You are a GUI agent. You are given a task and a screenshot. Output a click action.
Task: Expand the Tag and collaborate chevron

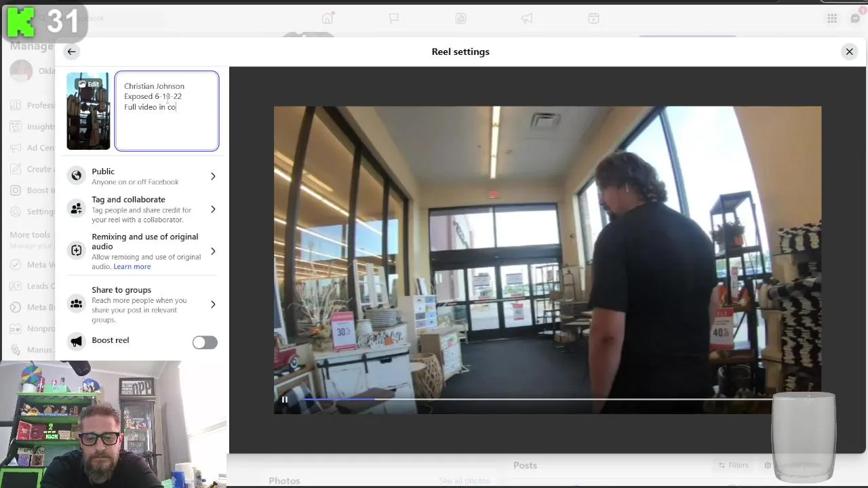click(213, 209)
